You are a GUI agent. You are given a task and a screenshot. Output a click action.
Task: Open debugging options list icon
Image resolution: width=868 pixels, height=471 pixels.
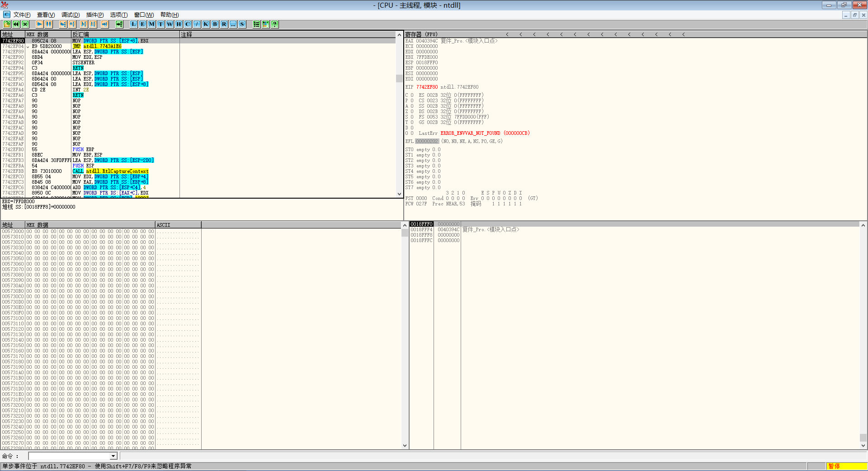pyautogui.click(x=256, y=24)
